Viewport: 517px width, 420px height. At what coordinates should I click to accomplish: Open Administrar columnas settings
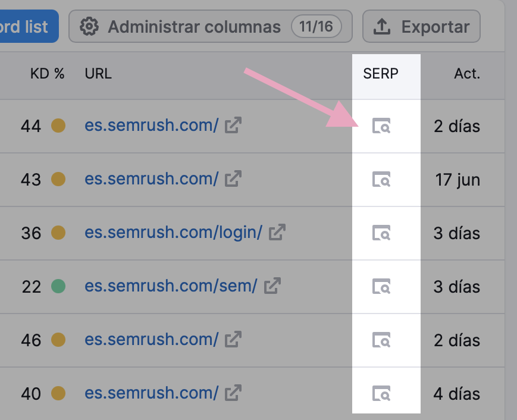[x=211, y=26]
